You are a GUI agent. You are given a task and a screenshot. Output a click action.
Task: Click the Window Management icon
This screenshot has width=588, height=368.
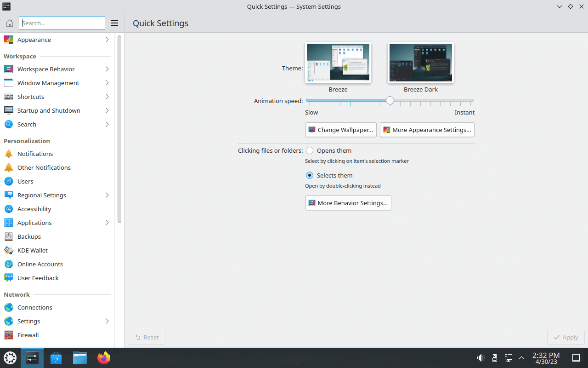pyautogui.click(x=9, y=83)
